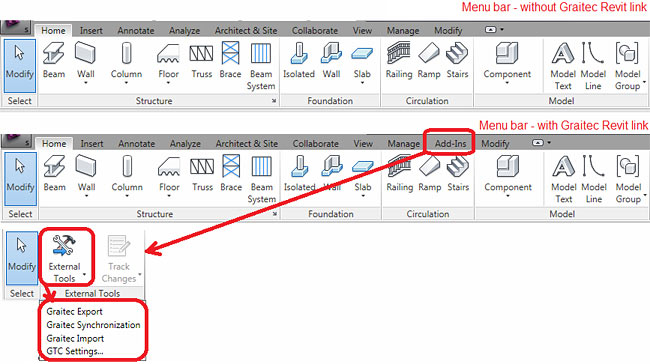Expand Floor dropdown arrow in ribbon without Add-Ins
650x364 pixels.
(169, 83)
